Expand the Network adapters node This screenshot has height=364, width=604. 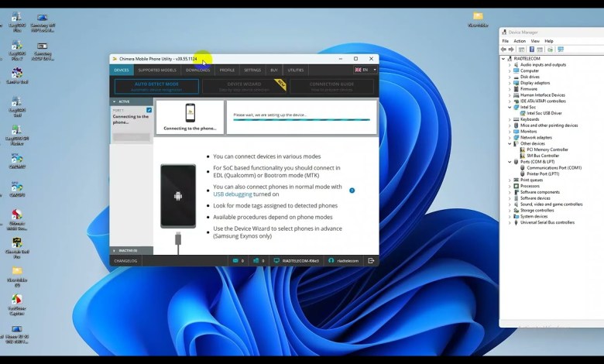(510, 138)
